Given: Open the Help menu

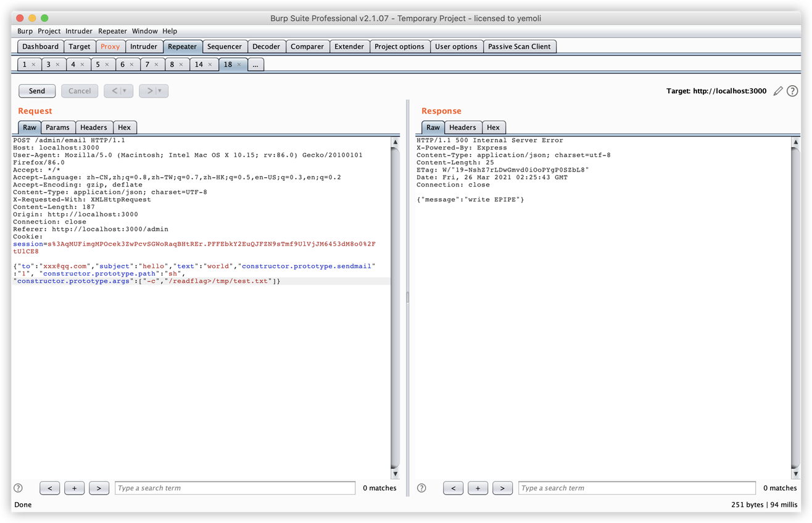Looking at the screenshot, I should pos(170,31).
